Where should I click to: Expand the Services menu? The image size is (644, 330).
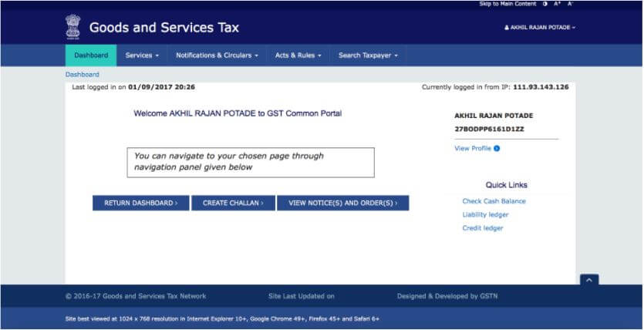(142, 56)
